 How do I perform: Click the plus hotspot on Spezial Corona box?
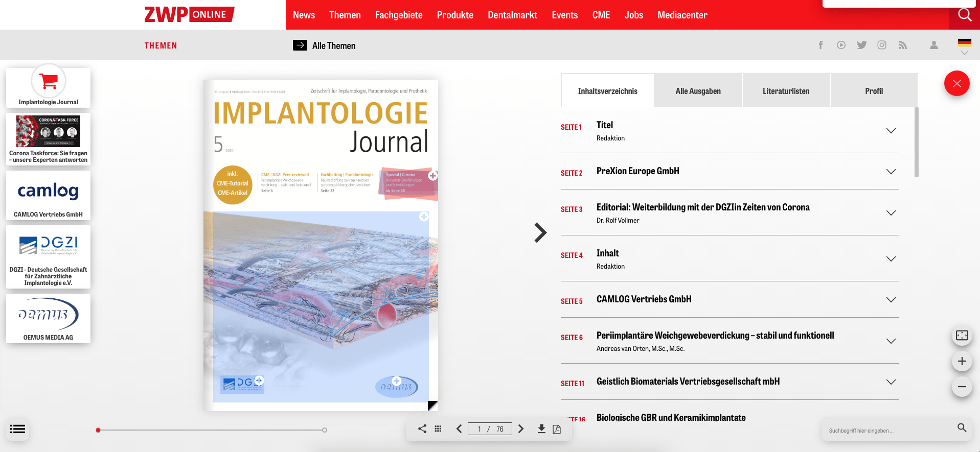(x=433, y=176)
